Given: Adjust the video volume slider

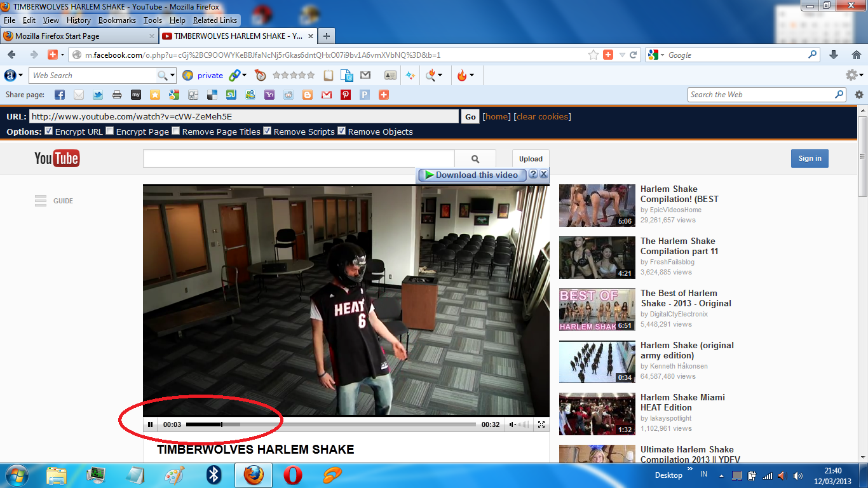Looking at the screenshot, I should coord(523,424).
